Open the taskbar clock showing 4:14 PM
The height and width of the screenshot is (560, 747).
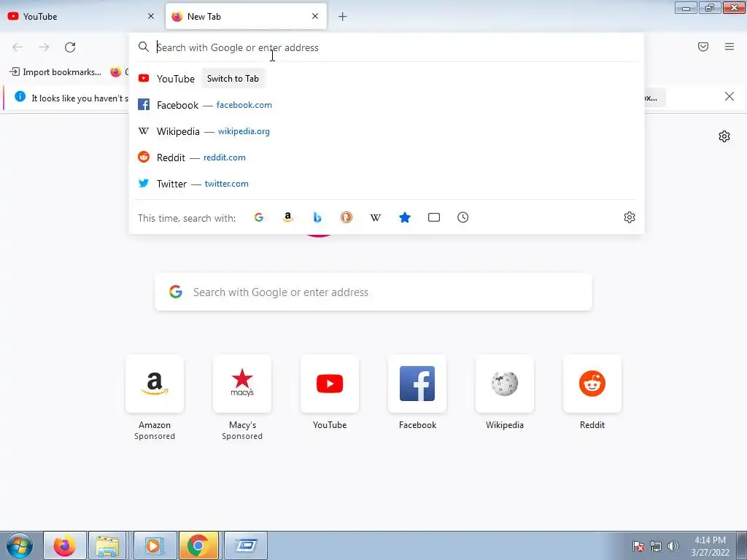(711, 546)
